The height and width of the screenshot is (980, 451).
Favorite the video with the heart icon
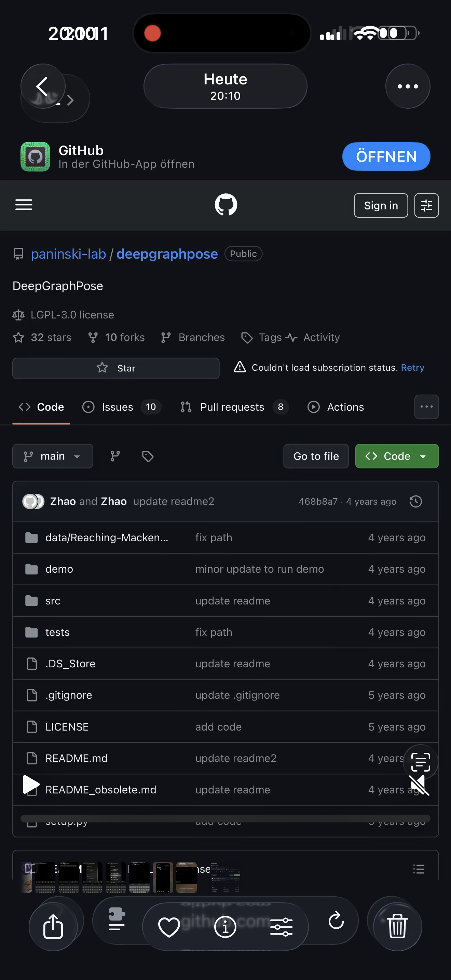pos(169,927)
